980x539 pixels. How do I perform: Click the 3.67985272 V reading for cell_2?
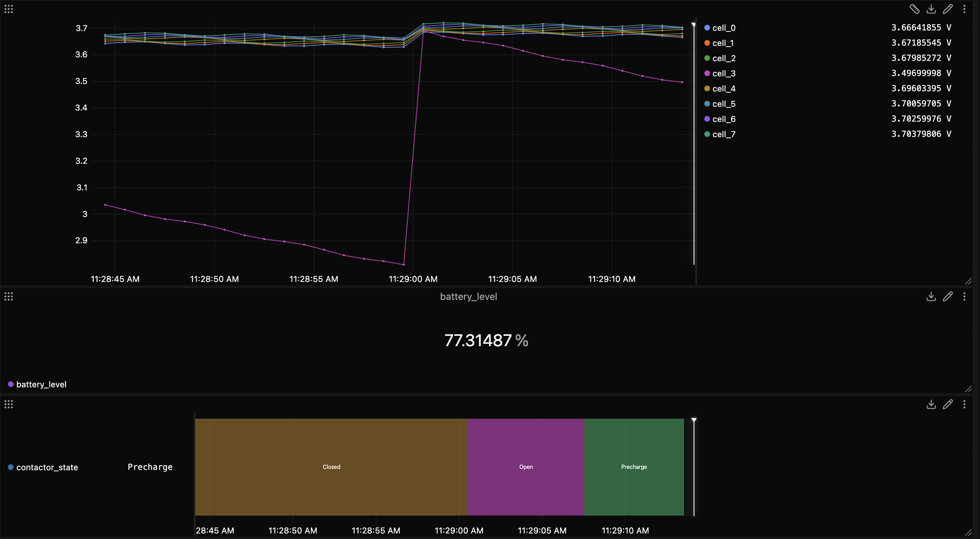pos(921,58)
